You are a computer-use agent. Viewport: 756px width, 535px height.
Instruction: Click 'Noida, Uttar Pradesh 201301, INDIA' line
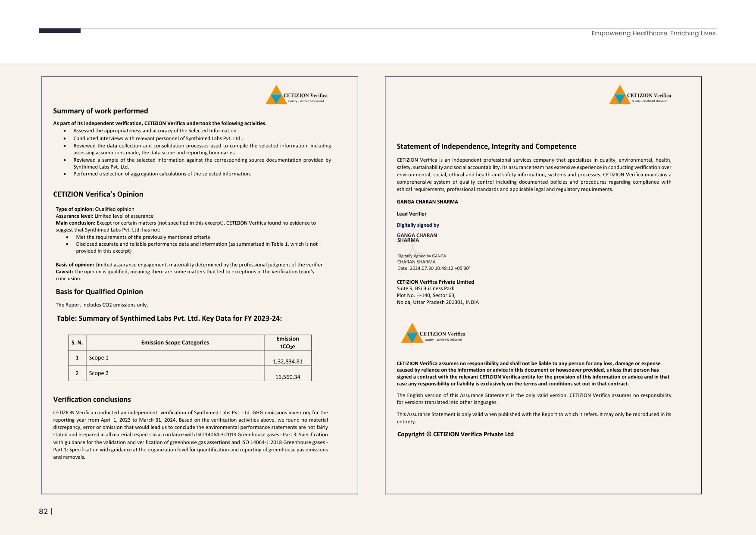tap(438, 302)
